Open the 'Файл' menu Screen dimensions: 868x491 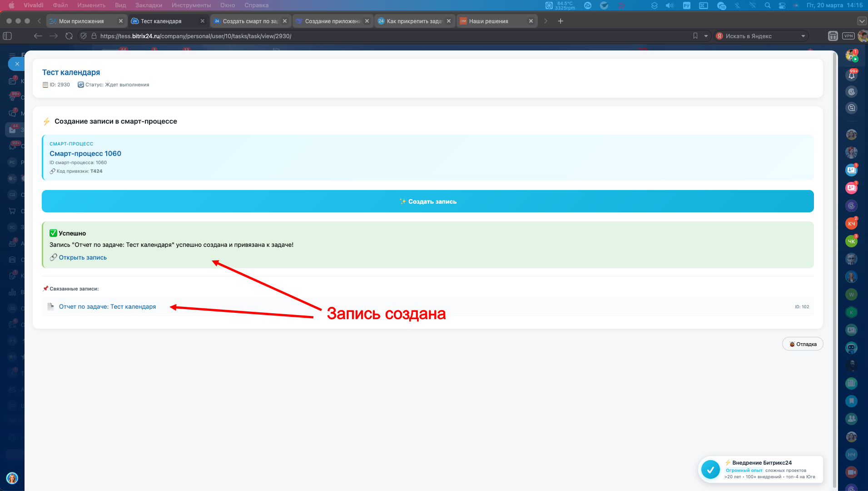(x=60, y=5)
